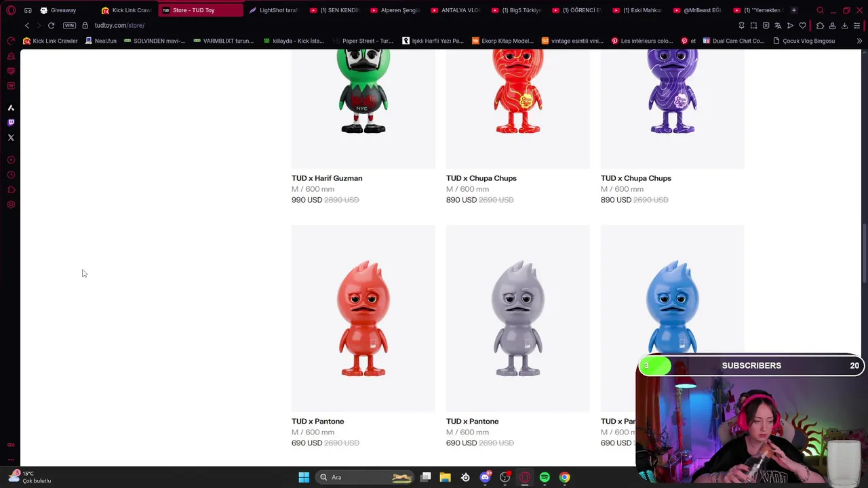Image resolution: width=868 pixels, height=488 pixels.
Task: Open a new tab with plus button
Action: click(793, 10)
